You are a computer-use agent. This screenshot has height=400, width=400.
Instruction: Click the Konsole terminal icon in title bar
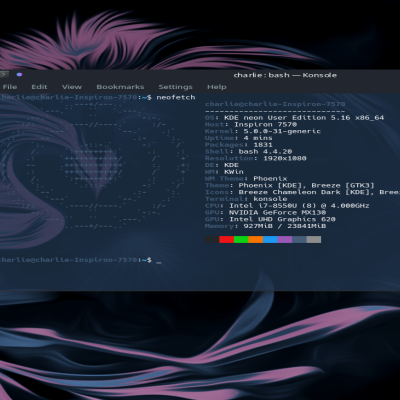point(4,75)
